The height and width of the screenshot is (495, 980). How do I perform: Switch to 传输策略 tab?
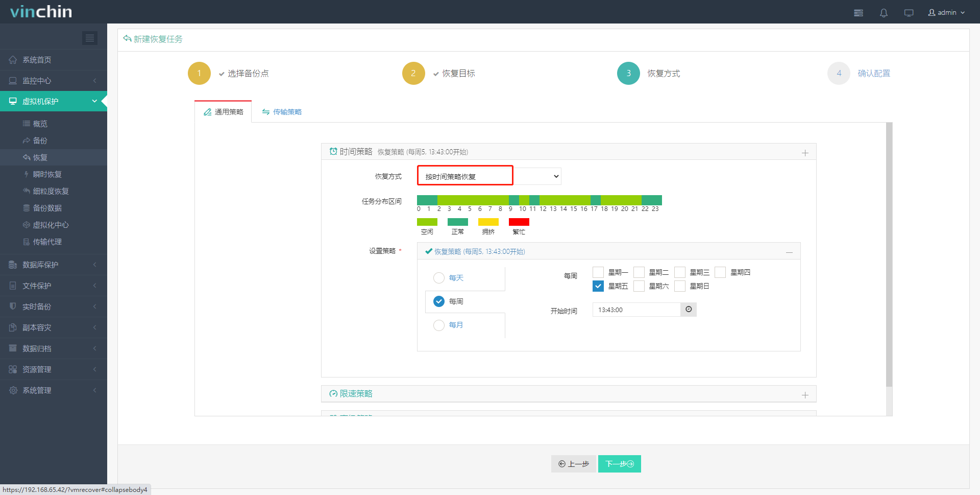tap(282, 112)
